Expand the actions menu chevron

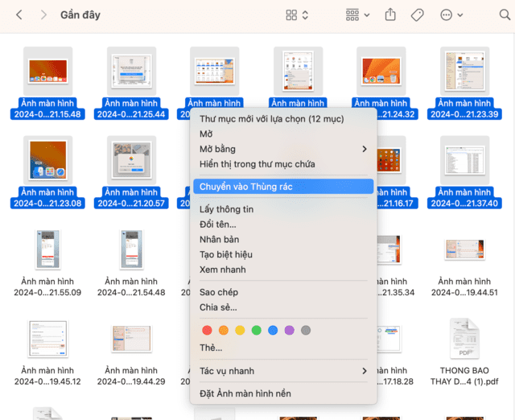click(460, 15)
